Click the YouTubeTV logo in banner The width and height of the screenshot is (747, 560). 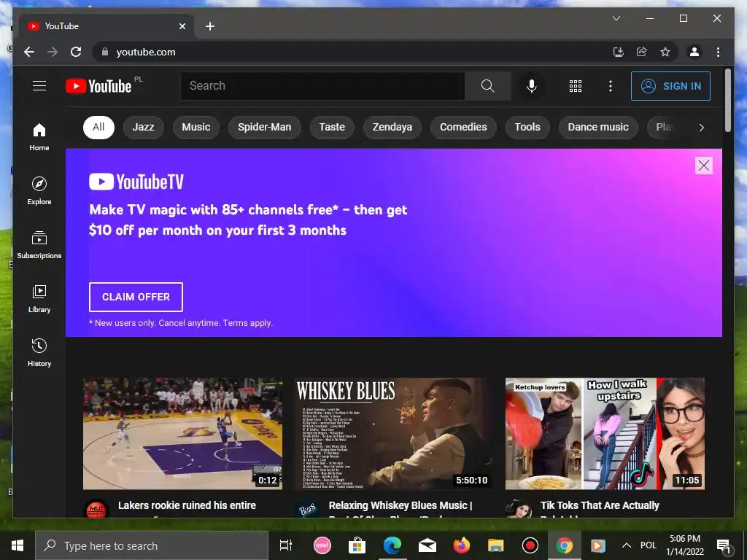click(x=136, y=182)
